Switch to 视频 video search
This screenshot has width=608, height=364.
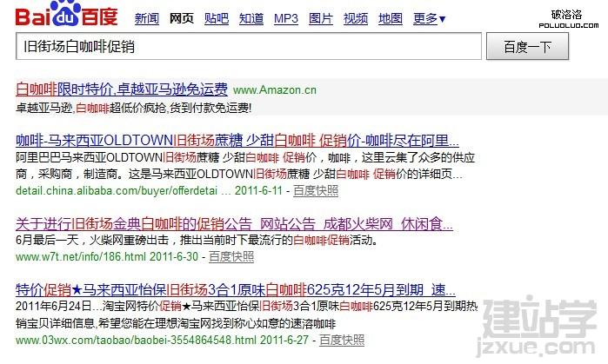[x=356, y=18]
